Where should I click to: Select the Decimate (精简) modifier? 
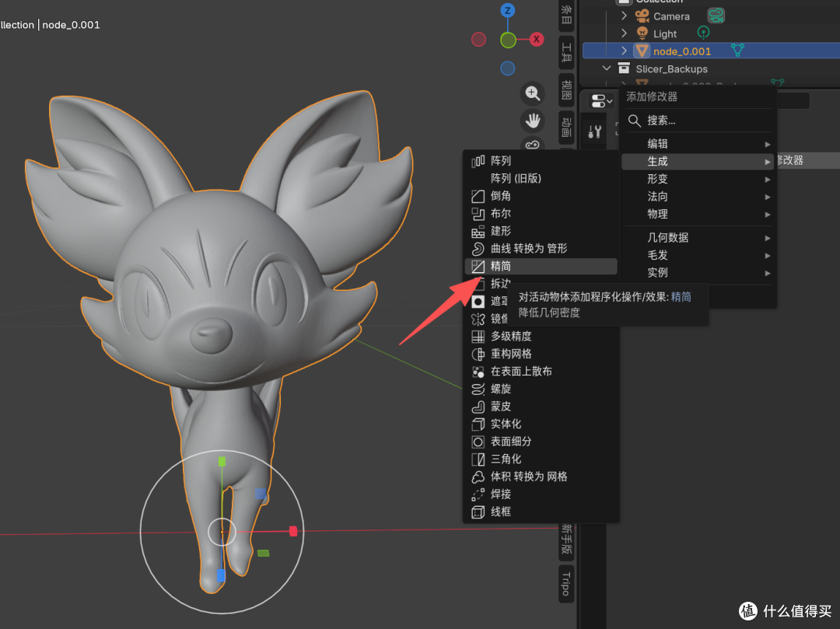click(x=541, y=266)
